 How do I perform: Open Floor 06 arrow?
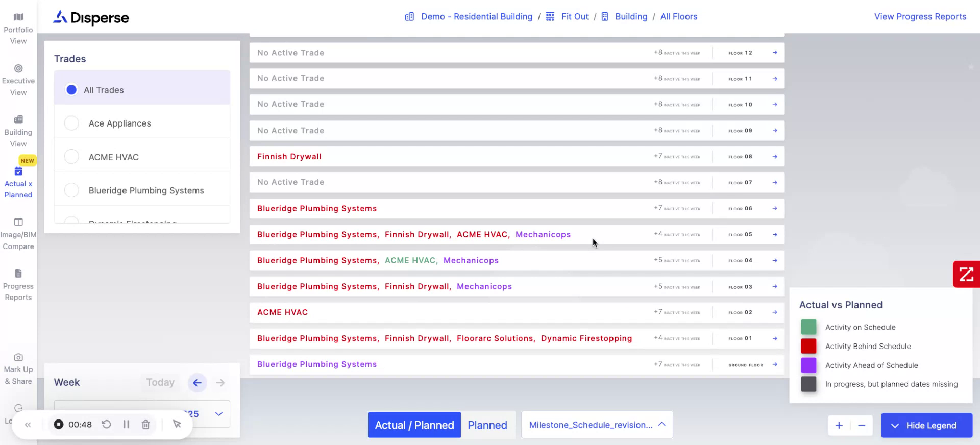tap(775, 208)
